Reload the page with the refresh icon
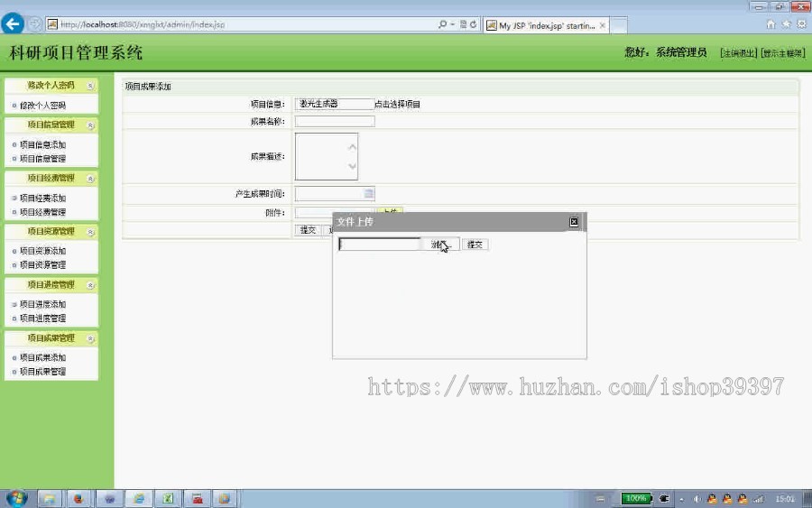Viewport: 812px width, 508px height. point(474,24)
